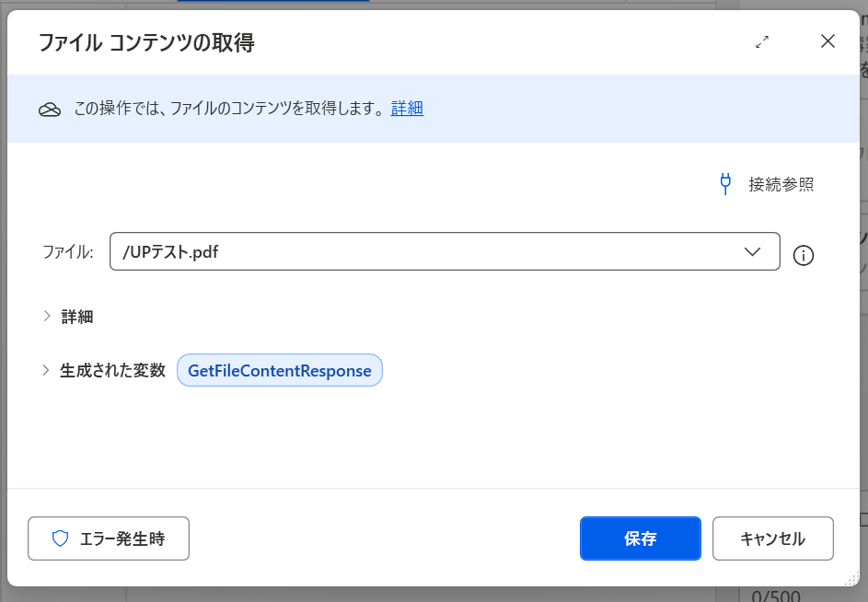Screen dimensions: 868x602
Task: Click the キャンセル button
Action: tap(773, 538)
